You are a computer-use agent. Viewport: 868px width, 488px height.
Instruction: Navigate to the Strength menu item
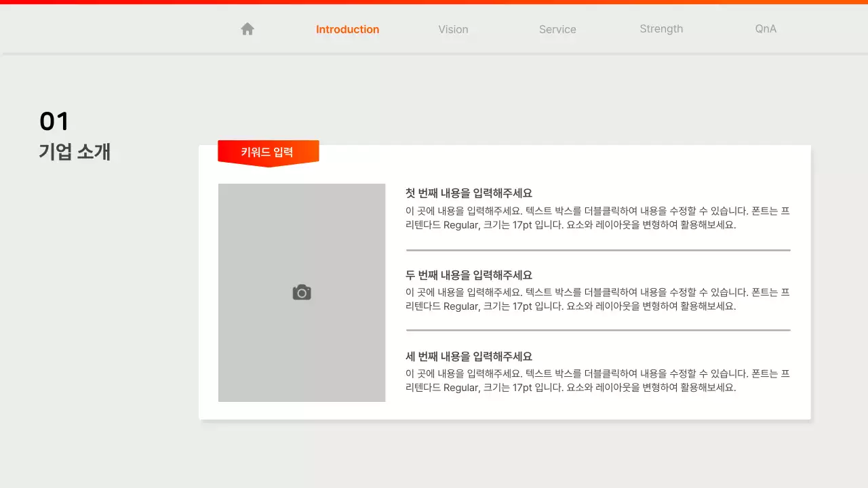pyautogui.click(x=661, y=29)
